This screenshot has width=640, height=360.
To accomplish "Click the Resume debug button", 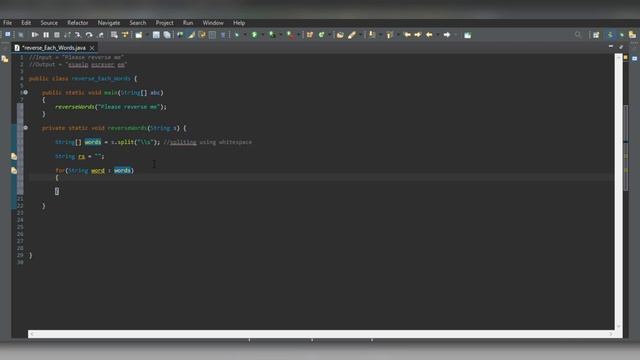I will [x=35, y=35].
